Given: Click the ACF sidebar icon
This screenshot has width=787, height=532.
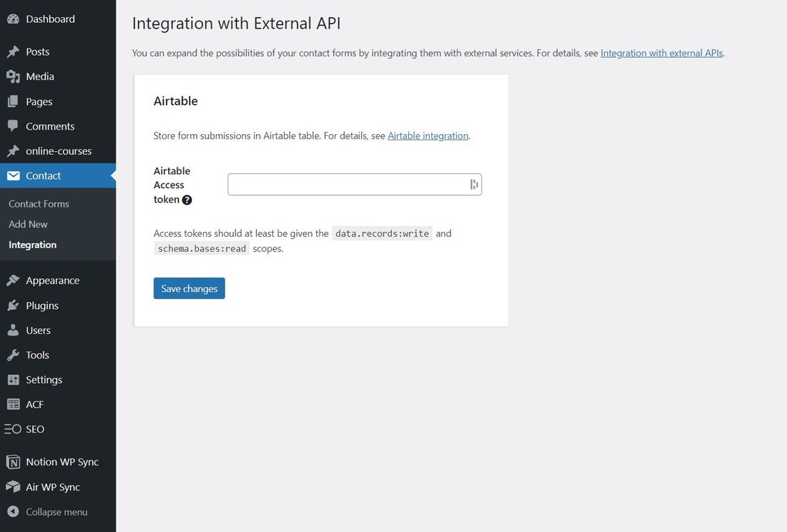Looking at the screenshot, I should (12, 403).
